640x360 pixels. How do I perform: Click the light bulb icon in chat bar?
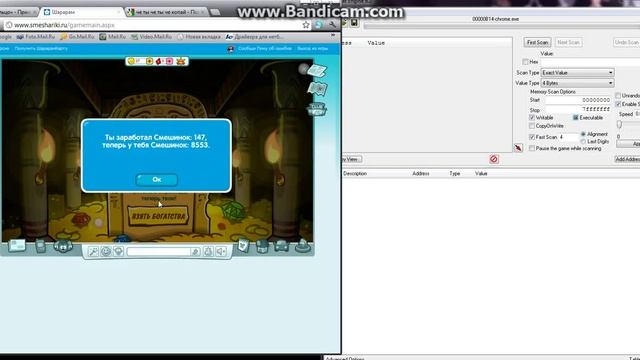[x=118, y=251]
